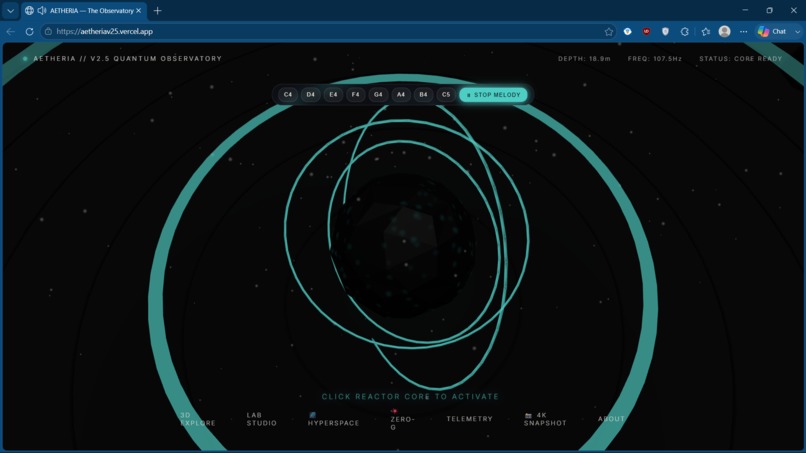806x453 pixels.
Task: Click the STATUS: CORE READY text
Action: pos(741,59)
